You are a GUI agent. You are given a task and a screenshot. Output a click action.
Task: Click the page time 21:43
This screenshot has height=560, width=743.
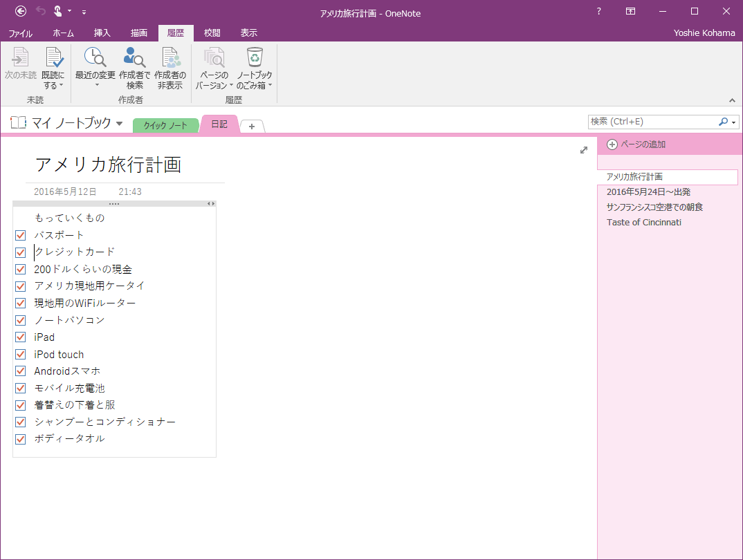(130, 192)
